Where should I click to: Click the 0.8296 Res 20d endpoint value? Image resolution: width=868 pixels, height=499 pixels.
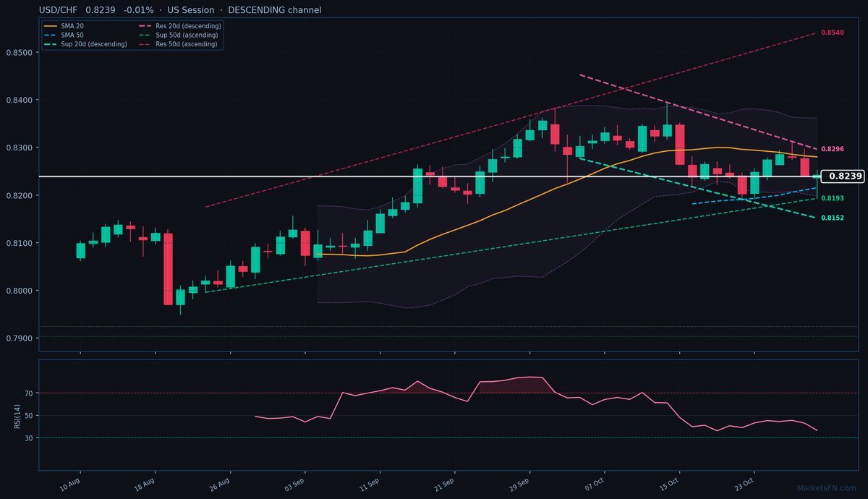click(x=833, y=149)
